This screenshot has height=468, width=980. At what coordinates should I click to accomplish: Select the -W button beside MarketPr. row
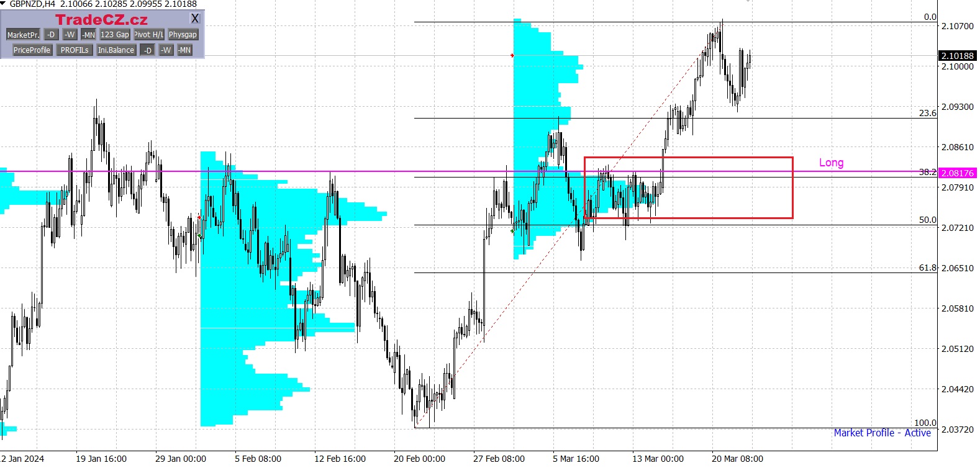pos(70,35)
